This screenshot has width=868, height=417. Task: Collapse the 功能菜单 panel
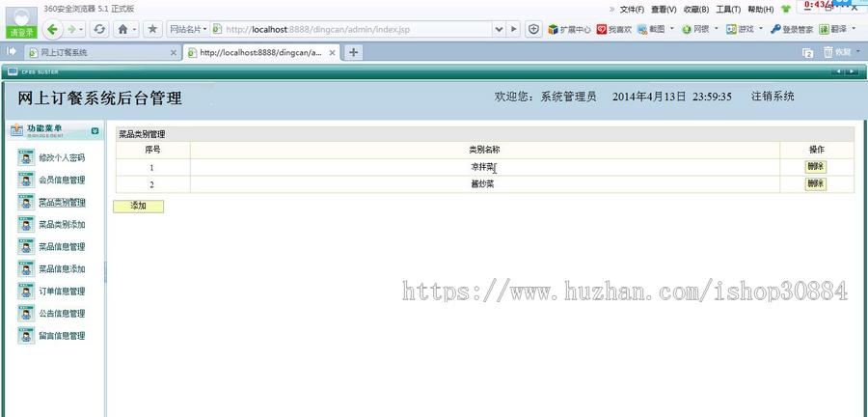pos(95,130)
